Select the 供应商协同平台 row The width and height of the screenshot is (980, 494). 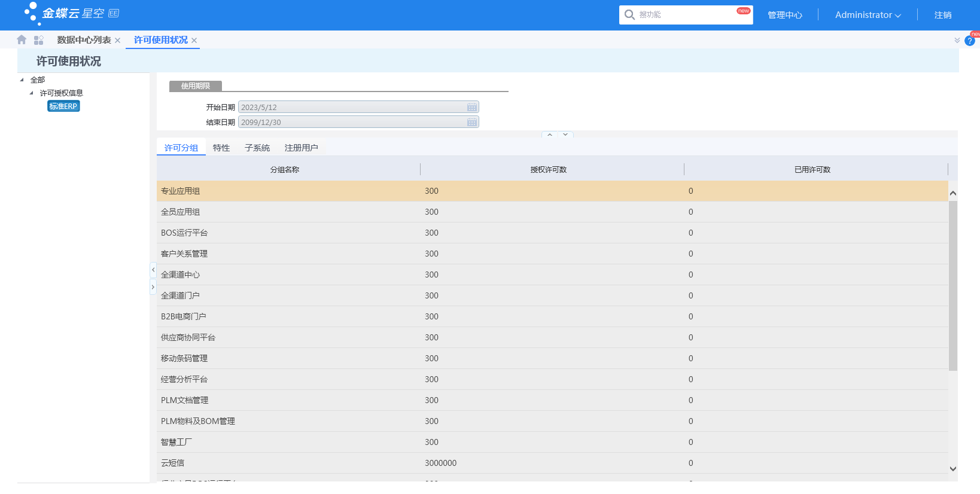pyautogui.click(x=552, y=337)
